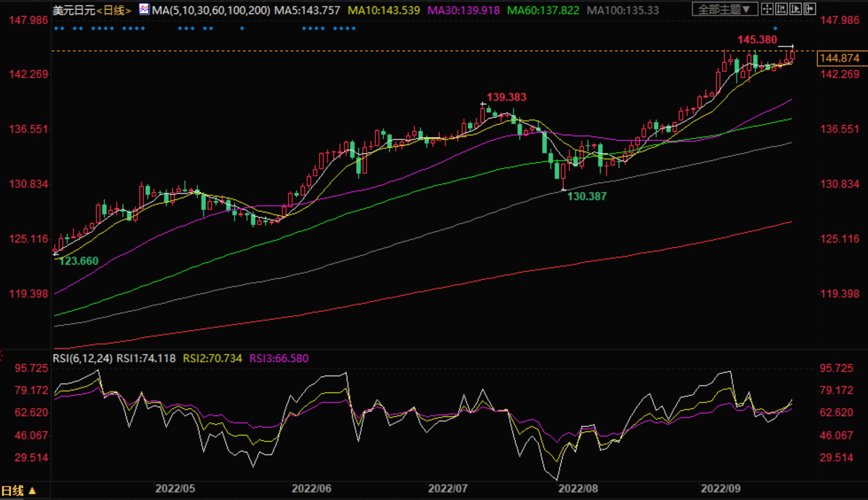Click the left axis 130.834 label
Viewport: 868px width, 500px height.
click(x=28, y=184)
